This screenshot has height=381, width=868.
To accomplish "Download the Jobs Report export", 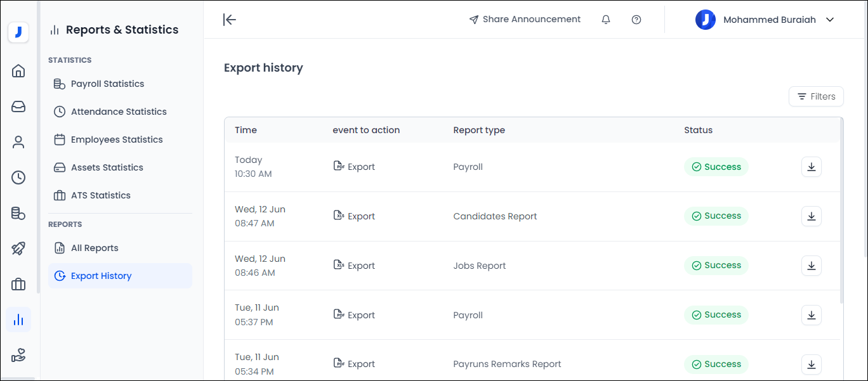I will [811, 266].
